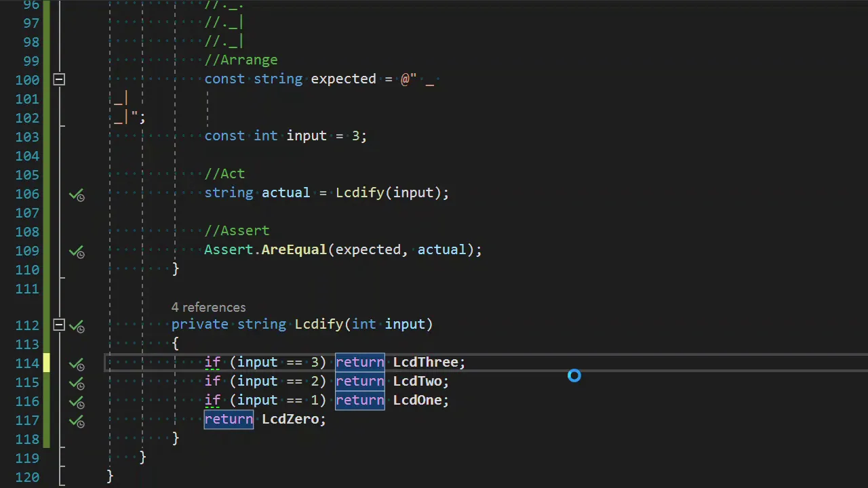Click test status icon on line 114

tap(77, 364)
